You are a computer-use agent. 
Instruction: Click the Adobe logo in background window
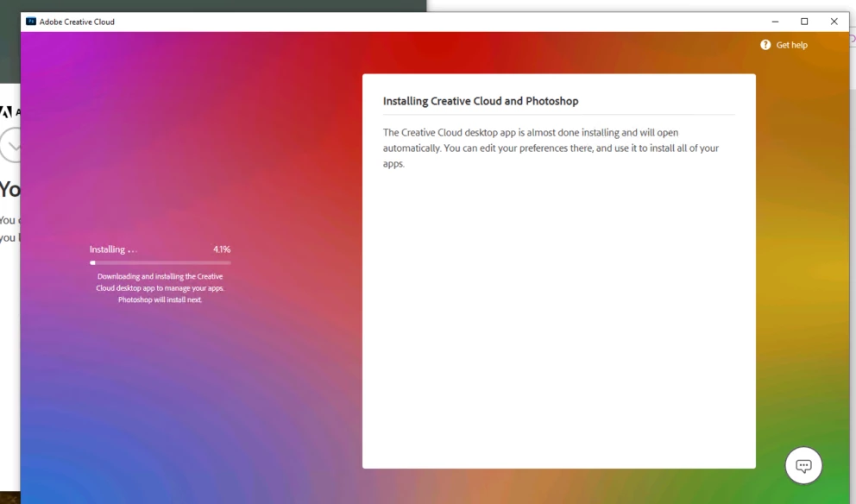[x=6, y=112]
